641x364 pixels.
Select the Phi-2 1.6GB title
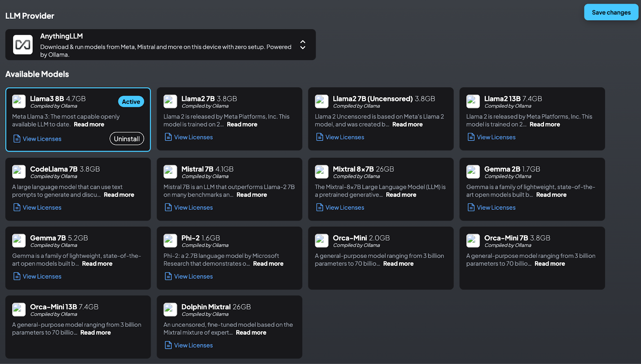[201, 238]
